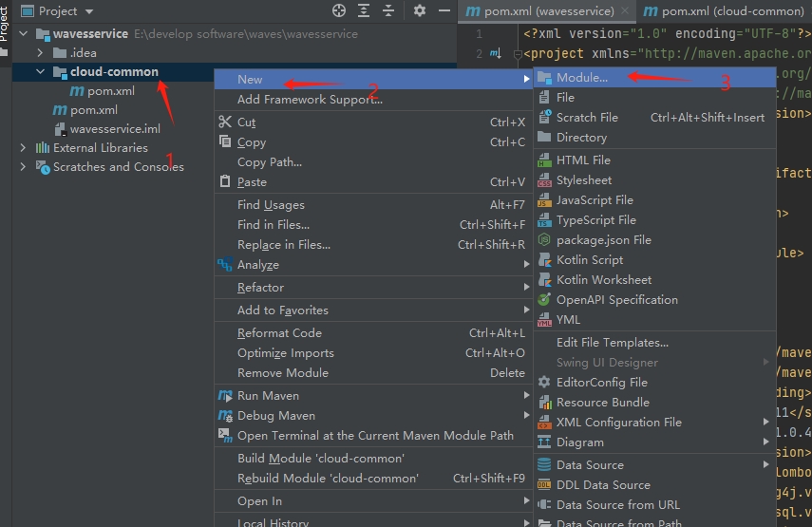Click the Run Maven icon

pos(225,396)
